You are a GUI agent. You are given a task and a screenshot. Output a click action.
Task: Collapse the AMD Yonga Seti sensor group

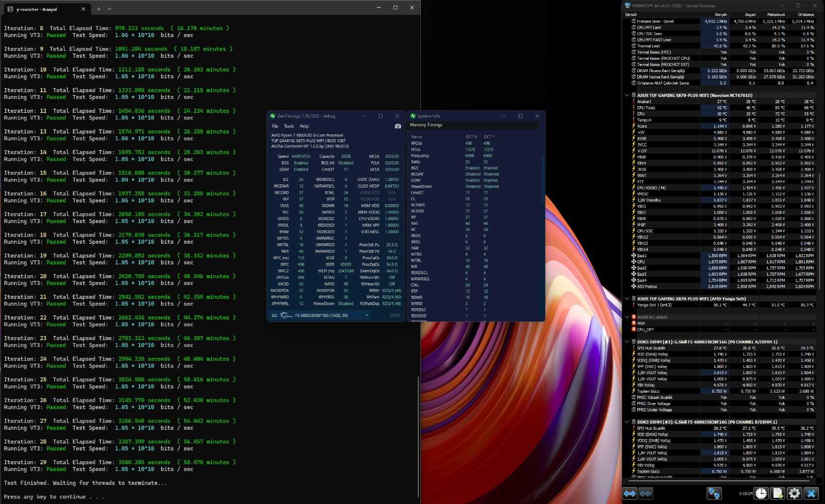[x=627, y=299]
